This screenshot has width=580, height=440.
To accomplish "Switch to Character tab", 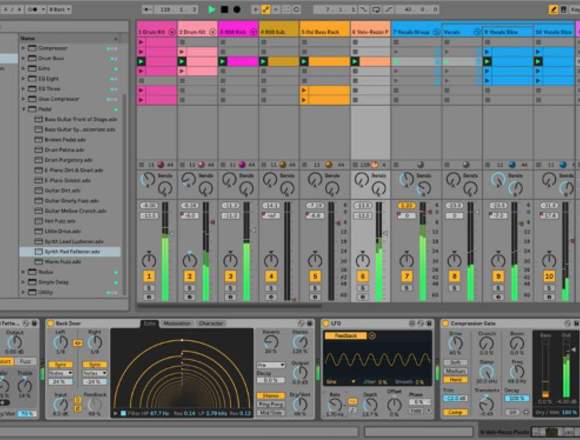I will pyautogui.click(x=211, y=323).
